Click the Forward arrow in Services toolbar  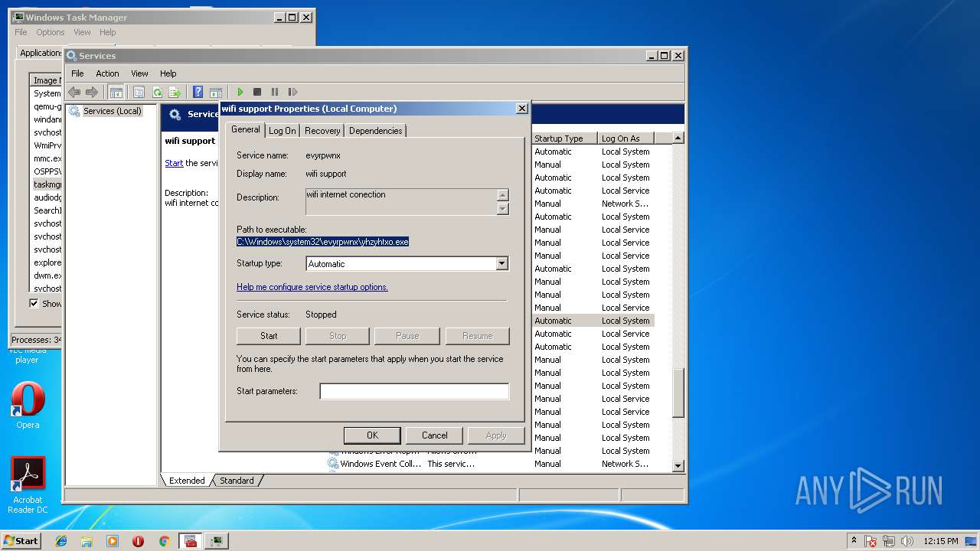pyautogui.click(x=92, y=92)
